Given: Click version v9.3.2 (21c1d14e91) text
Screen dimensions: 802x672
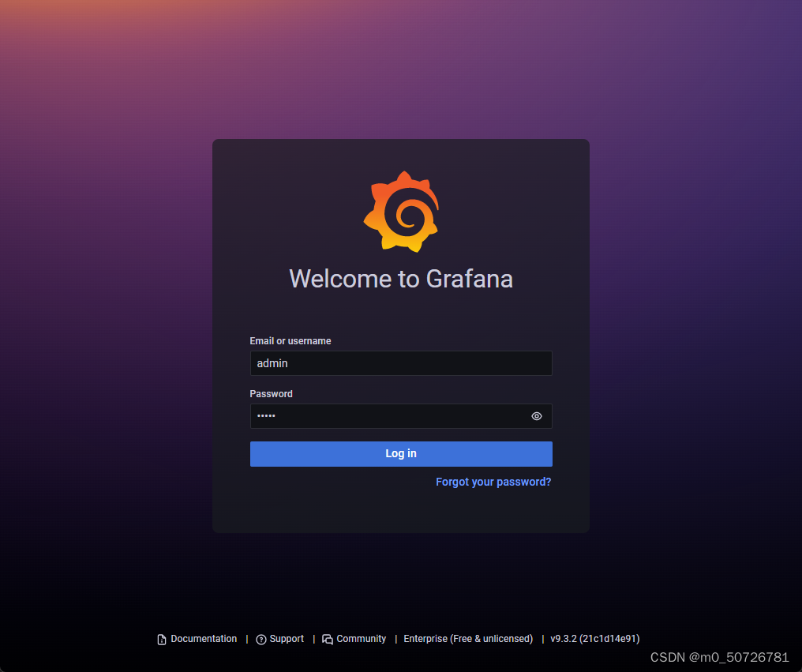Looking at the screenshot, I should pos(595,639).
